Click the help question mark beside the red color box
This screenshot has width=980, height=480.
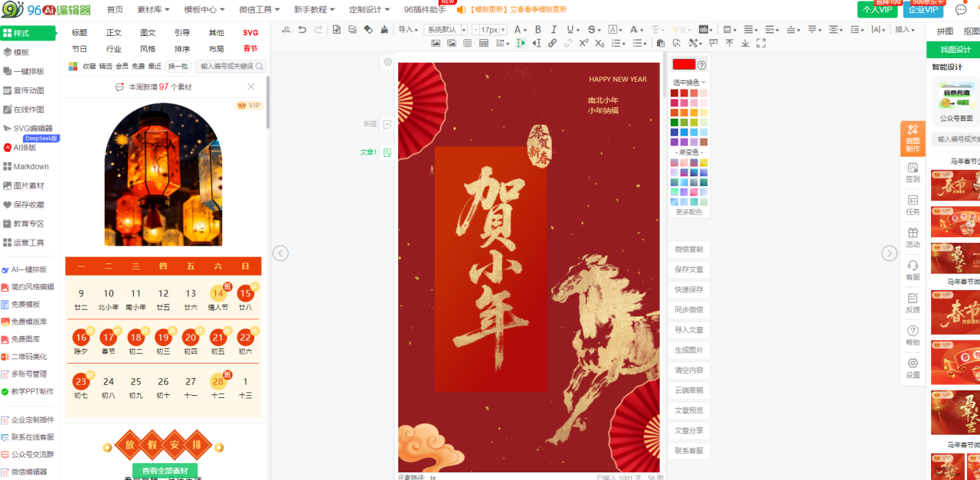tap(701, 65)
